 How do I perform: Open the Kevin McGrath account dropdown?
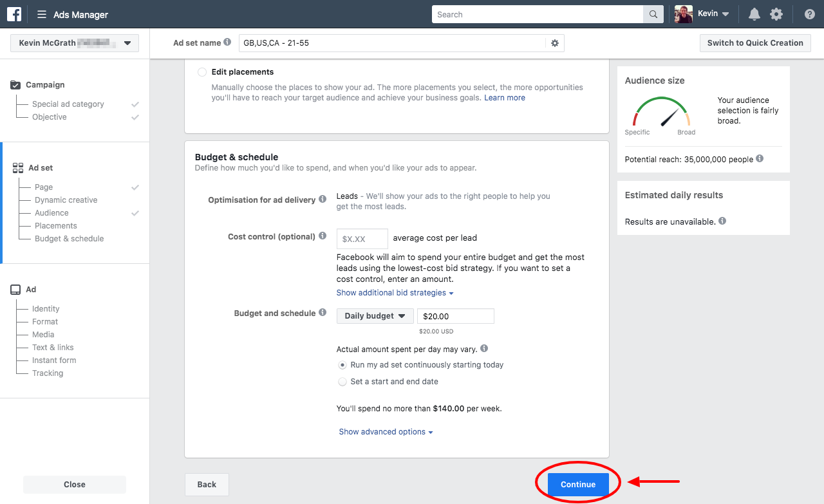coord(75,43)
